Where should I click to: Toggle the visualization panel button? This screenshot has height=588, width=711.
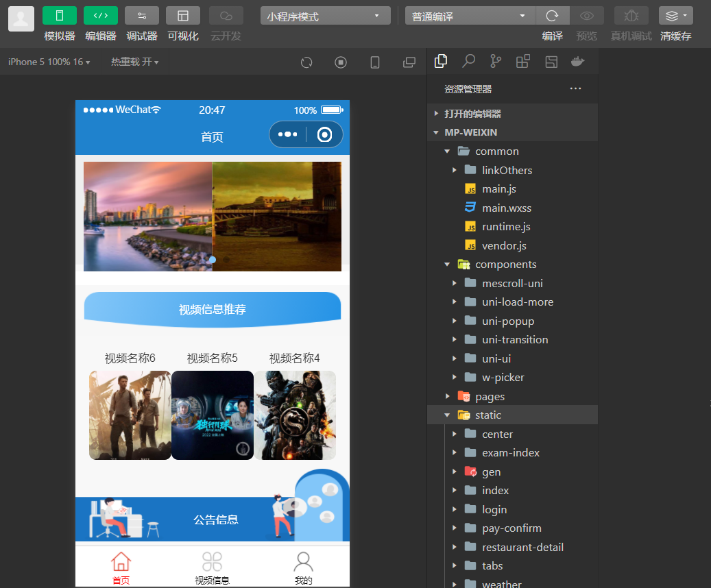click(x=183, y=16)
